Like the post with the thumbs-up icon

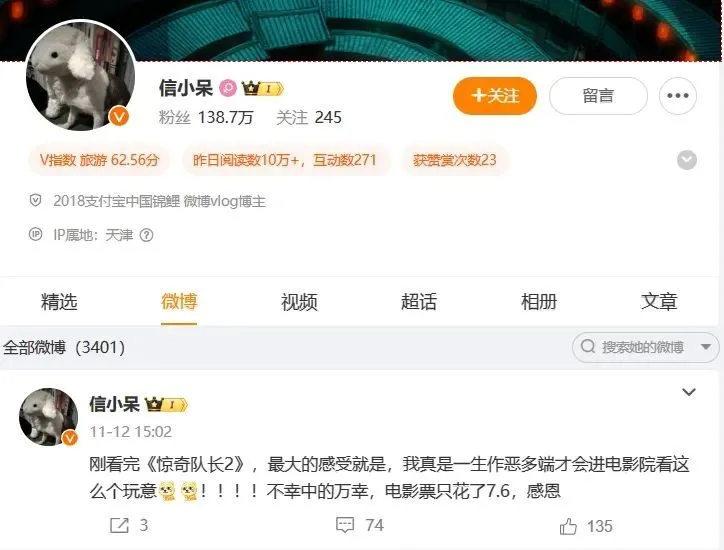(x=568, y=526)
